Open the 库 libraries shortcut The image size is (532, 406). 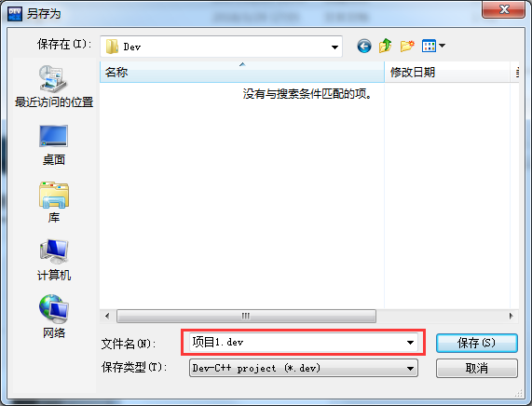pyautogui.click(x=54, y=202)
